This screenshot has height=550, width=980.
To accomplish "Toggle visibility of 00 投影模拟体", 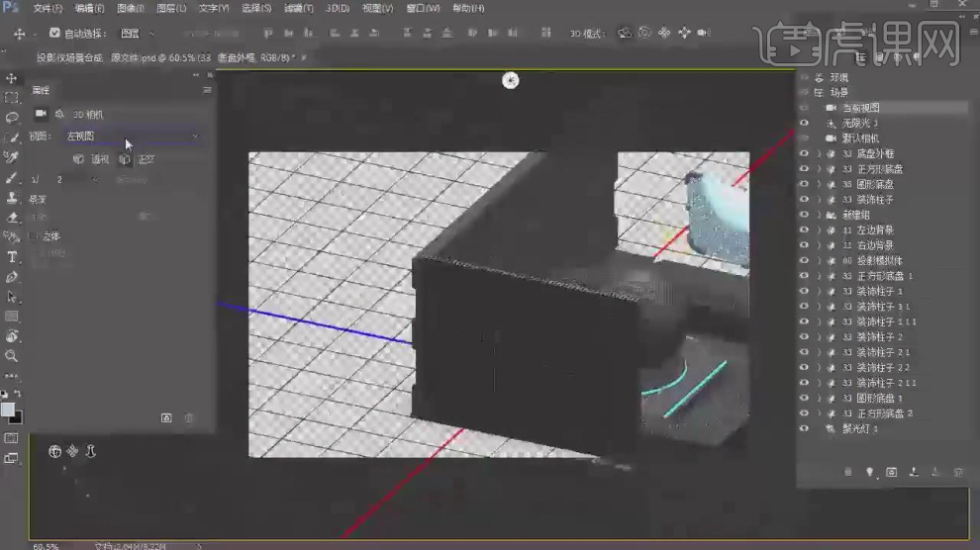I will [805, 260].
